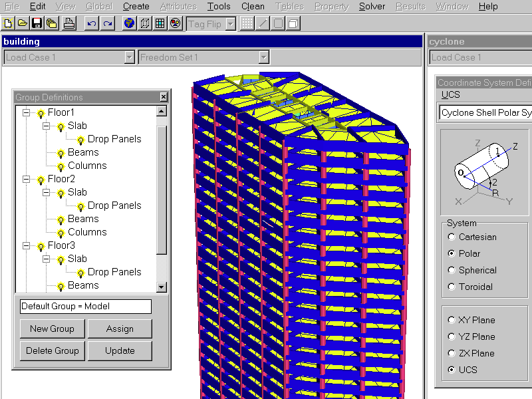Select the Cartesian system radio button
Viewport: 532px width, 399px height.
[452, 237]
